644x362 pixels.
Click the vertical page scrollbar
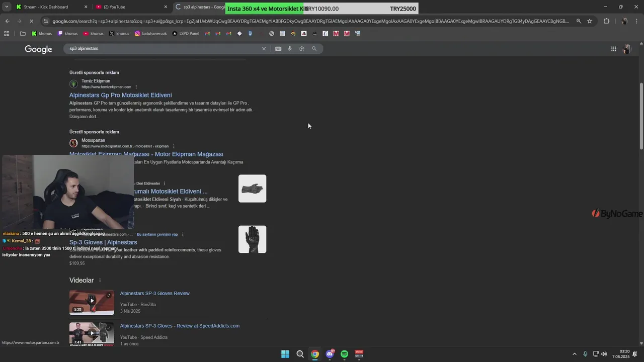point(641,116)
